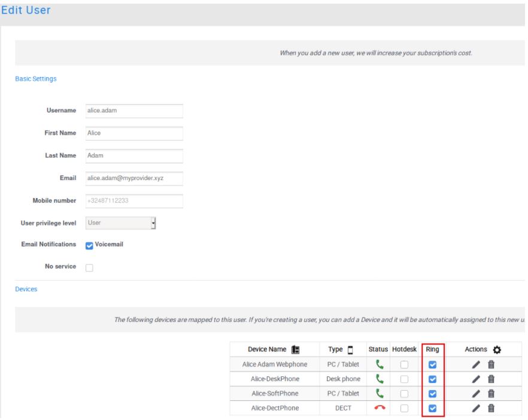
Task: Click pencil edit icon for Alice Adam Webphone
Action: 477,364
